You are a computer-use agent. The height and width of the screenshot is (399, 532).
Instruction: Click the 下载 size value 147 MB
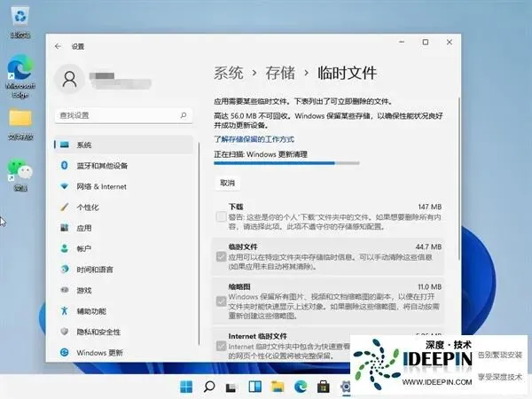tap(429, 207)
